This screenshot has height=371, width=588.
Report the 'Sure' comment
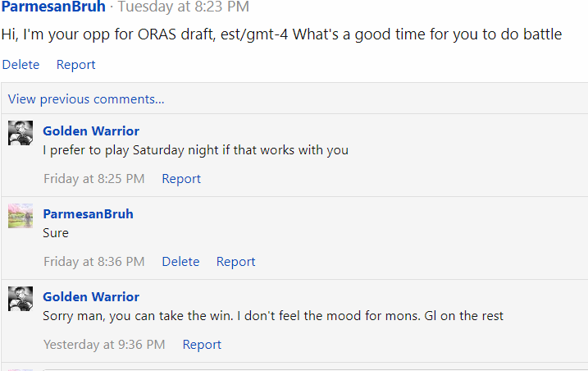[235, 261]
